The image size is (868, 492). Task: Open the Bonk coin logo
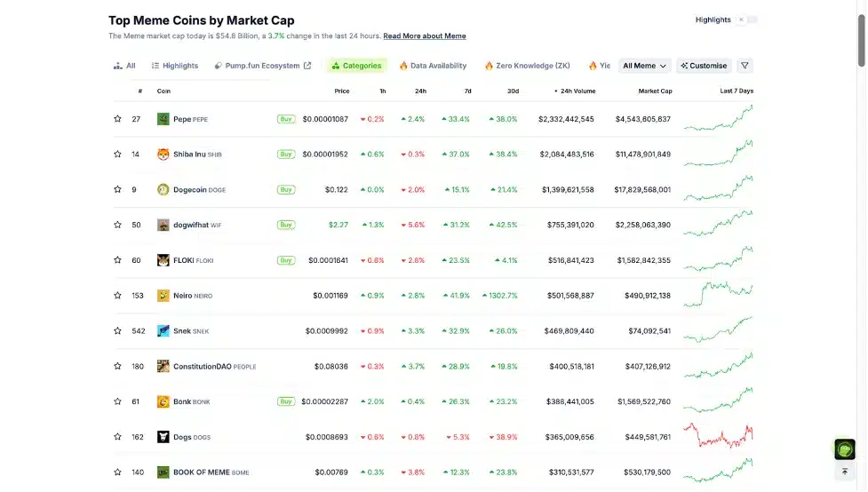pyautogui.click(x=163, y=401)
